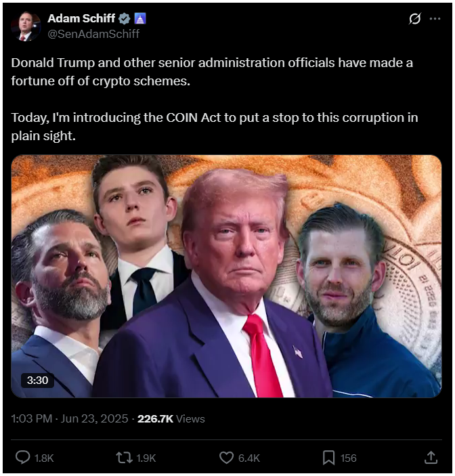
Task: Click the 3:30 video duration label
Action: click(x=37, y=380)
